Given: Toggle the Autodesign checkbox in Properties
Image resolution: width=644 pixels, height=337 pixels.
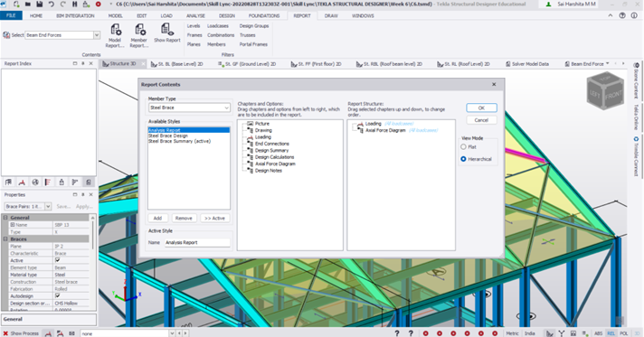Looking at the screenshot, I should (58, 296).
